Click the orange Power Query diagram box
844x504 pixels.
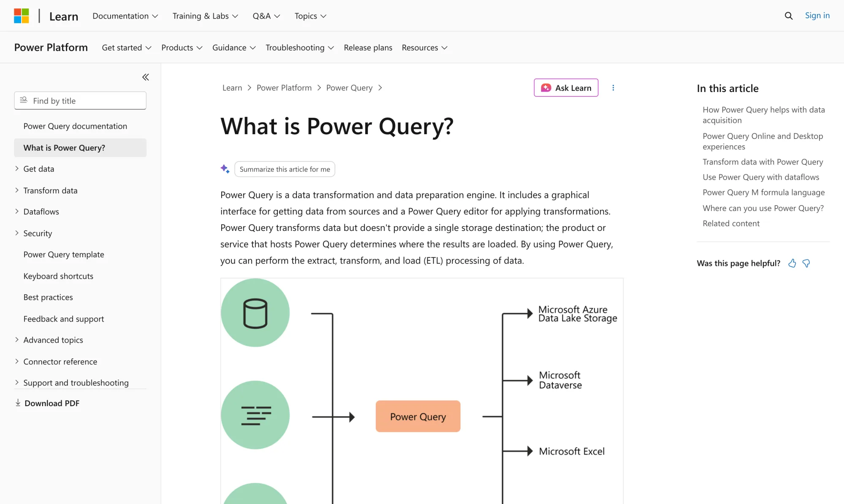[x=418, y=416]
